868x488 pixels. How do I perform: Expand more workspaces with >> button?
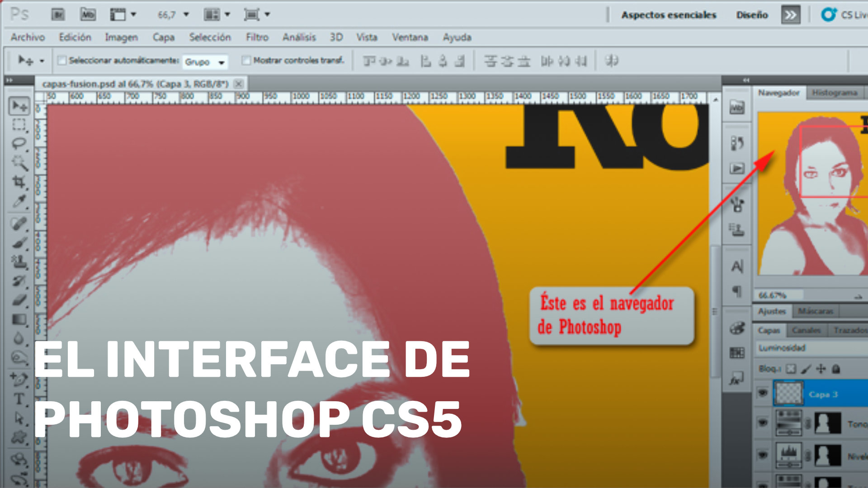point(790,15)
